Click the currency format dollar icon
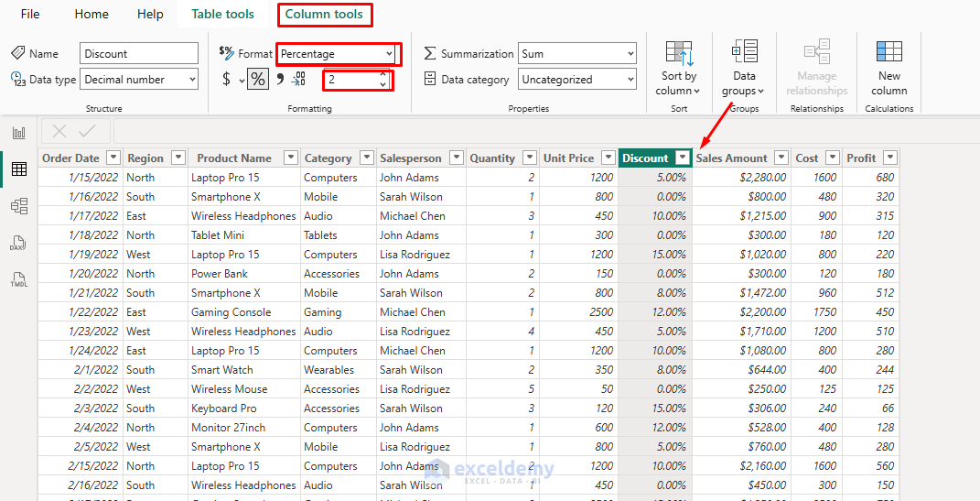 226,80
